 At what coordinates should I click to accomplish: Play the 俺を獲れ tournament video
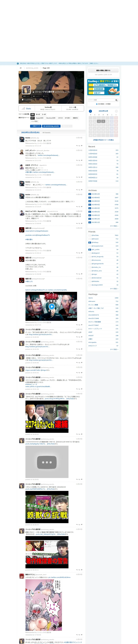click(52, 307)
